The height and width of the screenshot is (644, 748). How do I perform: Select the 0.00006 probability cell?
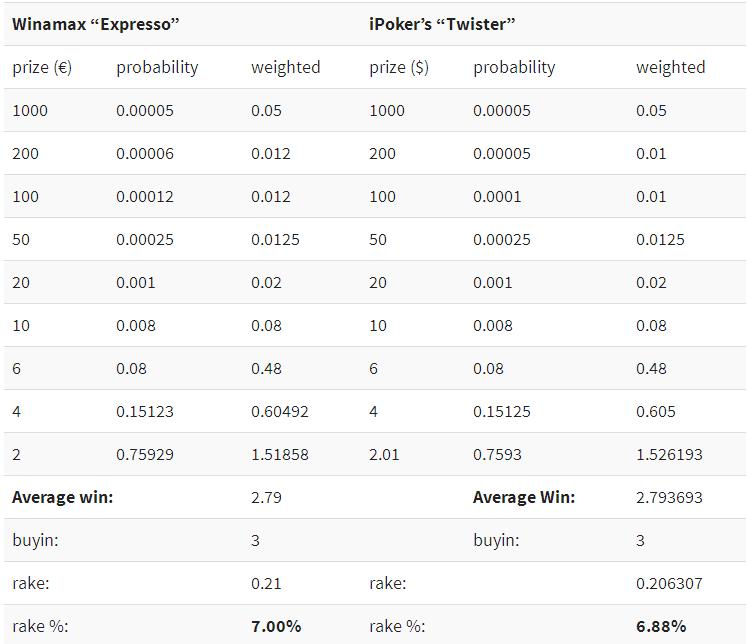(x=145, y=153)
